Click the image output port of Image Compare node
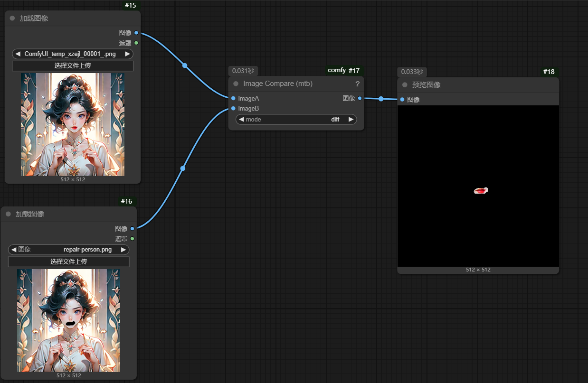The height and width of the screenshot is (383, 588). [x=360, y=98]
